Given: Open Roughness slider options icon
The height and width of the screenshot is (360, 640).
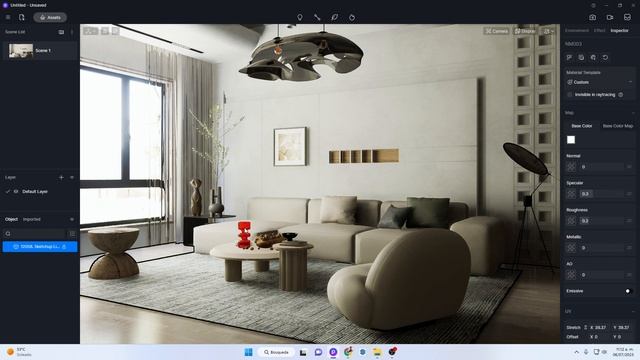Looking at the screenshot, I should pyautogui.click(x=629, y=221).
